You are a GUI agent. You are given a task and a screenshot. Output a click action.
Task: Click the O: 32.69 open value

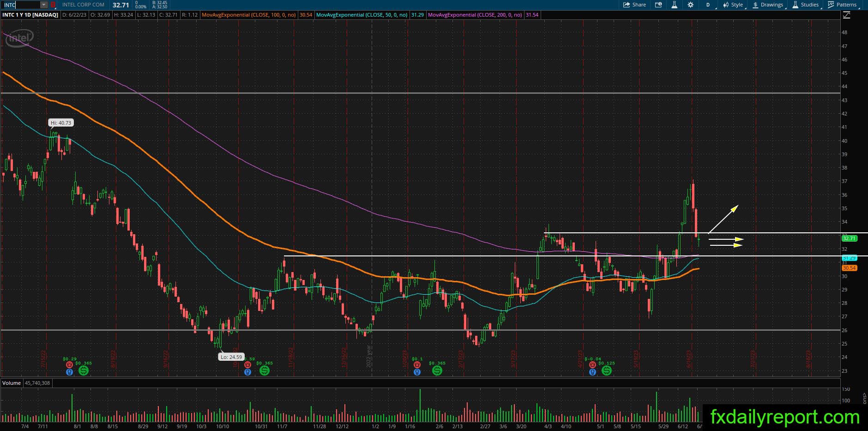click(100, 15)
